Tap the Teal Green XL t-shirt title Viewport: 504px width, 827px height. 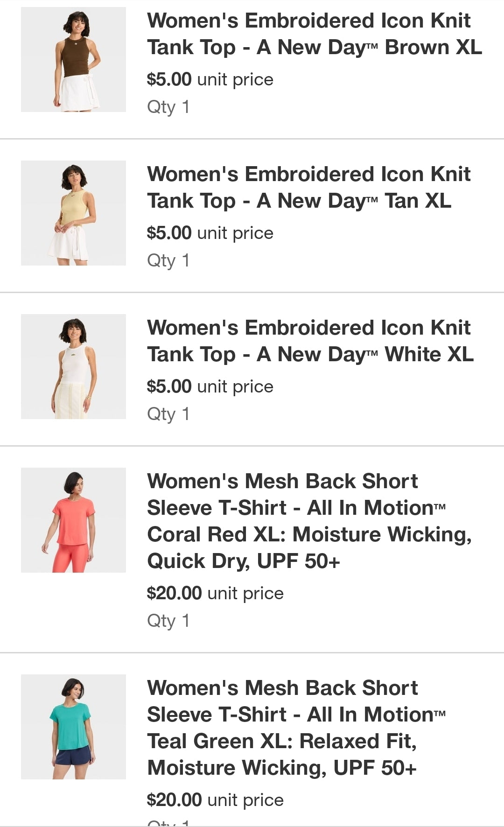pos(296,728)
